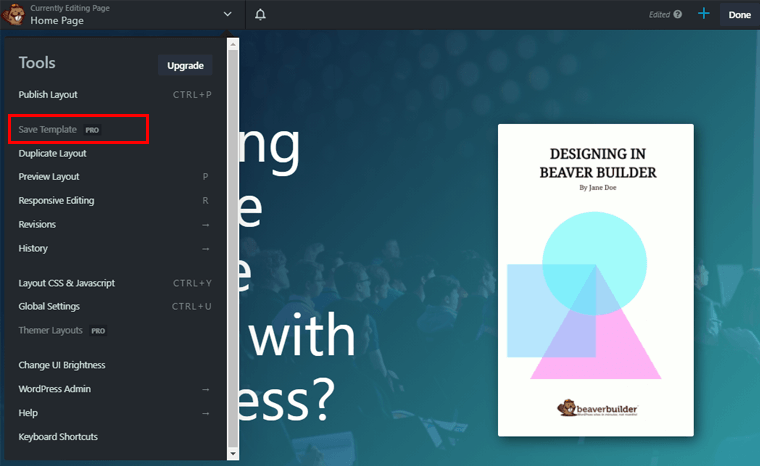Click the Designing in Beaver Builder book cover

(595, 280)
